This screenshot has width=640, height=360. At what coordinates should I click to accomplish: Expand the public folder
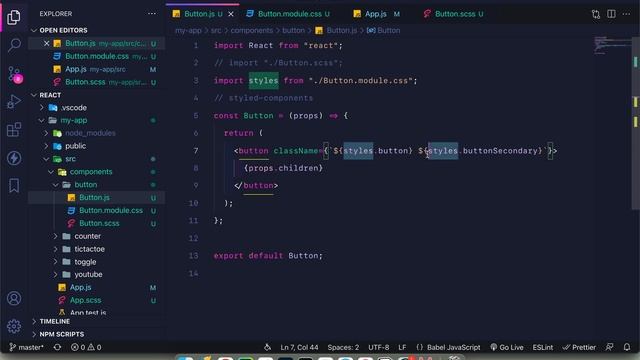coord(76,146)
